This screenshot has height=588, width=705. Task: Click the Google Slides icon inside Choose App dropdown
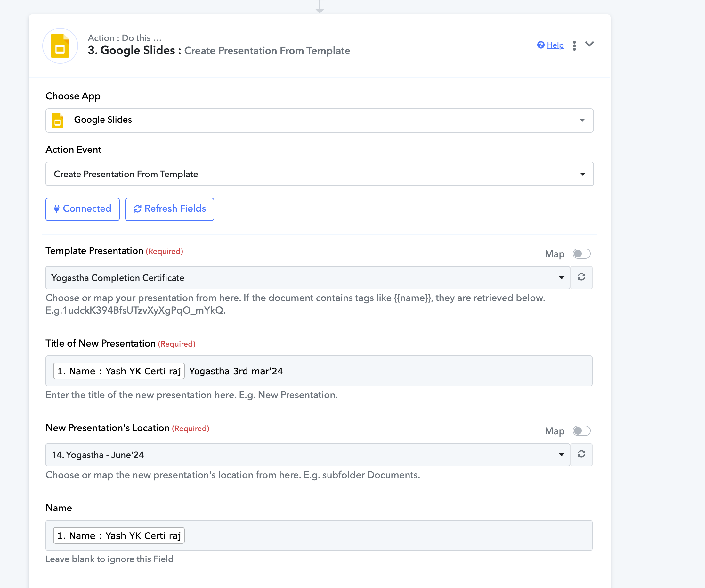57,120
